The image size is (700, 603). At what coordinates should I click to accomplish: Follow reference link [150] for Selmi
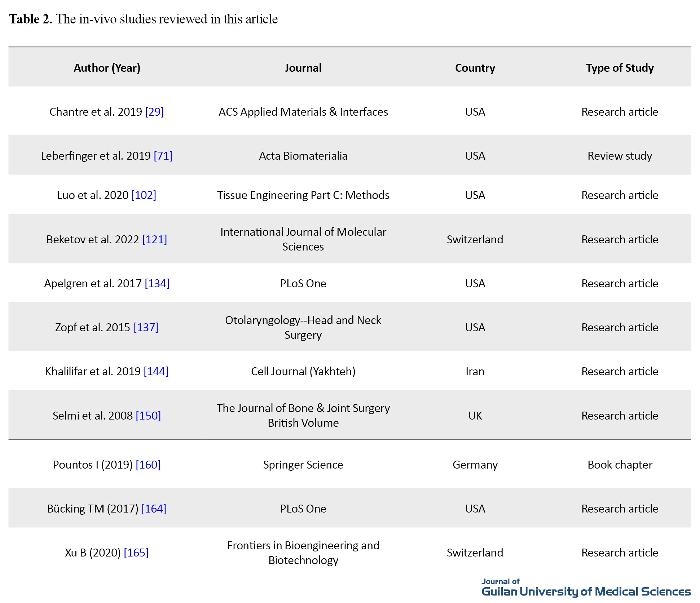(148, 416)
